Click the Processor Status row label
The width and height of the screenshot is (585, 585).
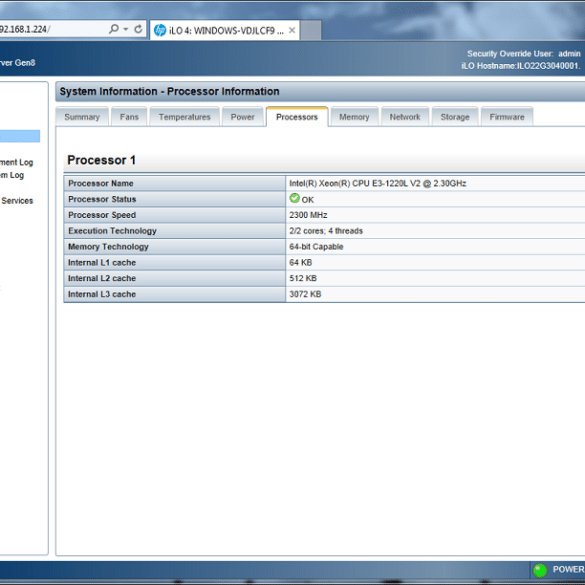[102, 199]
